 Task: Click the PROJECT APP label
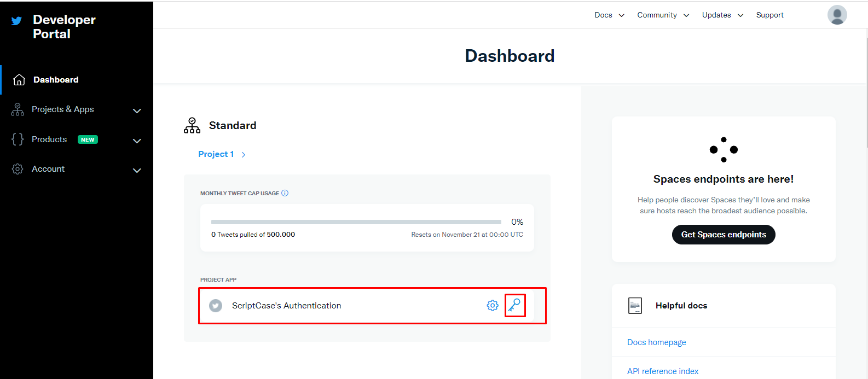[218, 279]
